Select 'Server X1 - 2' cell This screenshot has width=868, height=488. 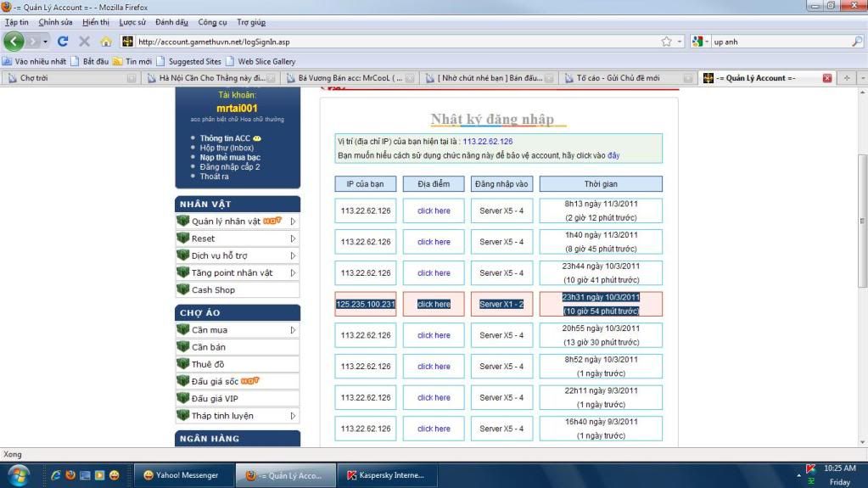click(x=501, y=304)
